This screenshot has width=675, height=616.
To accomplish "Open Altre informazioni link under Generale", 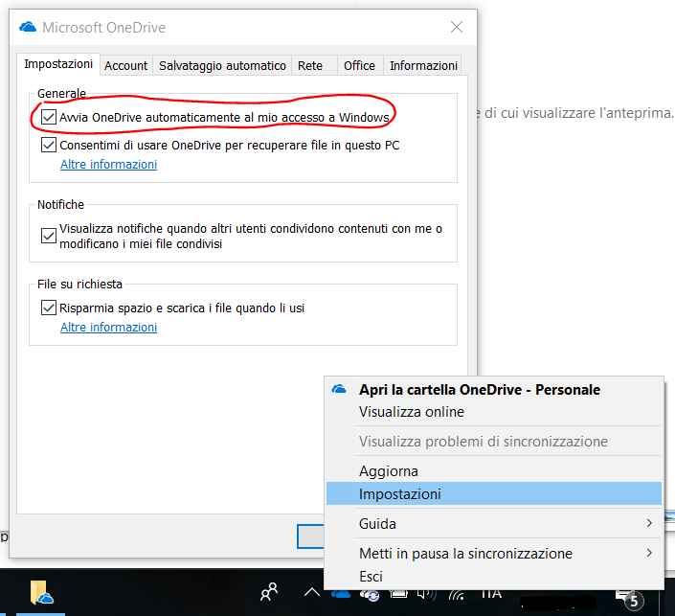I will click(108, 165).
